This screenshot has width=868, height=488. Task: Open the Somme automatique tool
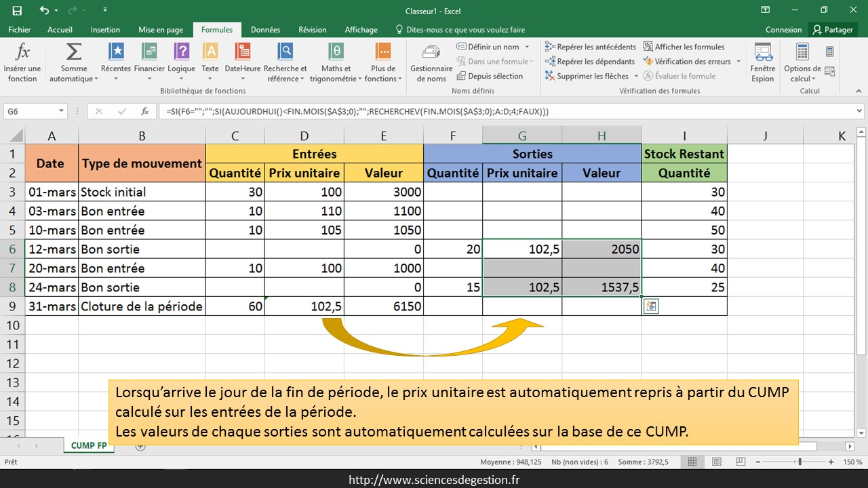pos(73,53)
